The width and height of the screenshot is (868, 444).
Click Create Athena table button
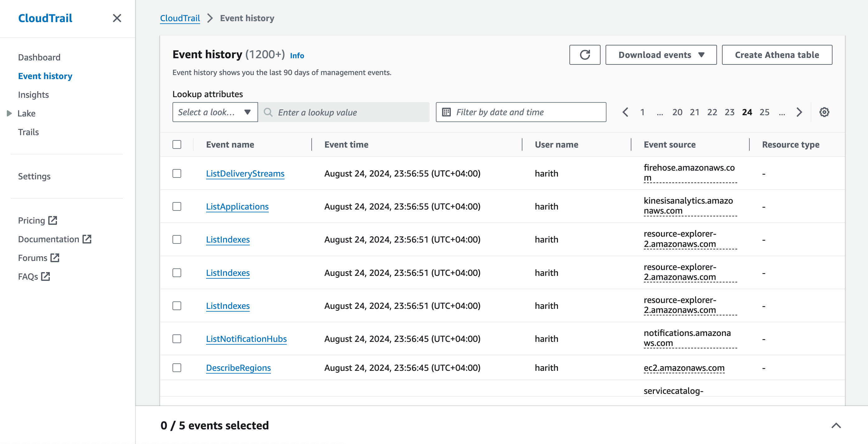coord(777,55)
